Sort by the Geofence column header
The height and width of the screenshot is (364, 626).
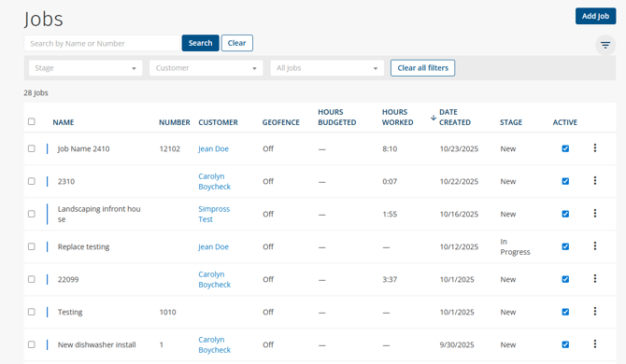tap(280, 122)
